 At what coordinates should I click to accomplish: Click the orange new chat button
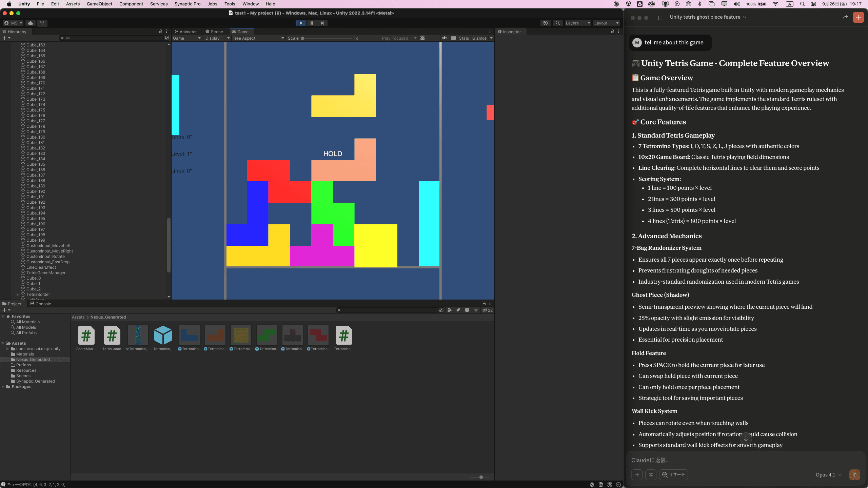click(858, 17)
